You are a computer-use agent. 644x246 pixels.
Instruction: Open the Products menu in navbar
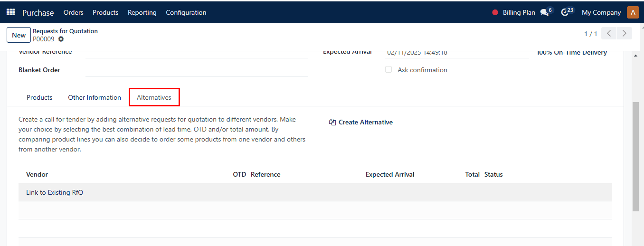point(105,12)
